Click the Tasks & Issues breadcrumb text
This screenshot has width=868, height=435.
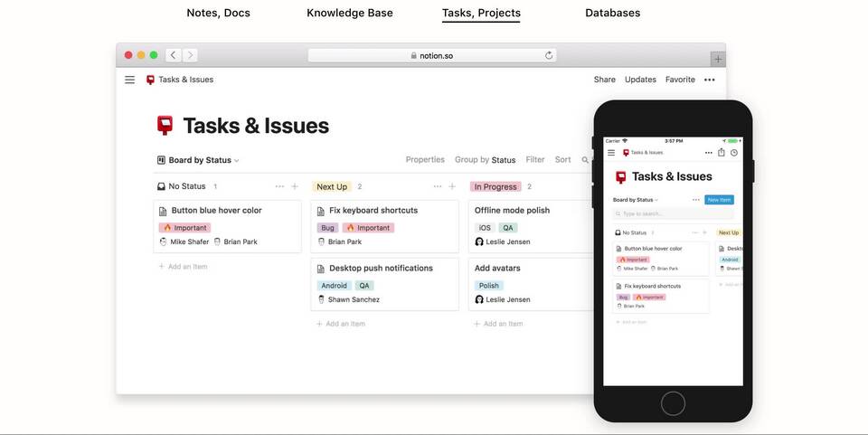tap(186, 80)
